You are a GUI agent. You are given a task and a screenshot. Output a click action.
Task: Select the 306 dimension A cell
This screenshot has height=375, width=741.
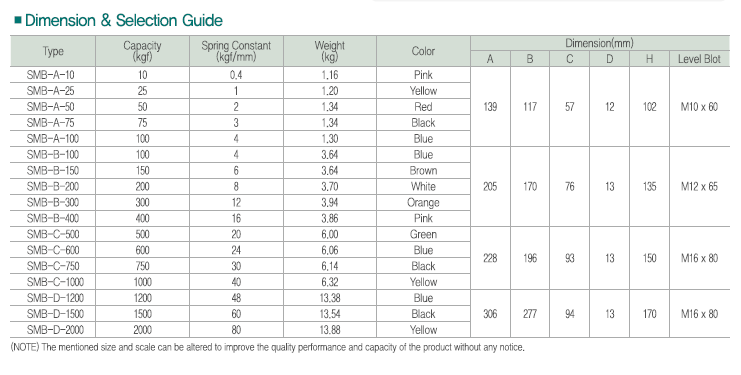pos(491,314)
